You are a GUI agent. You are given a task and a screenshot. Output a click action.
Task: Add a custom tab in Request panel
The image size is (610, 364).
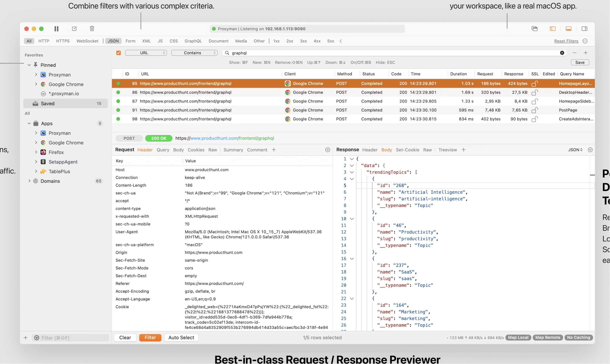[x=274, y=150]
